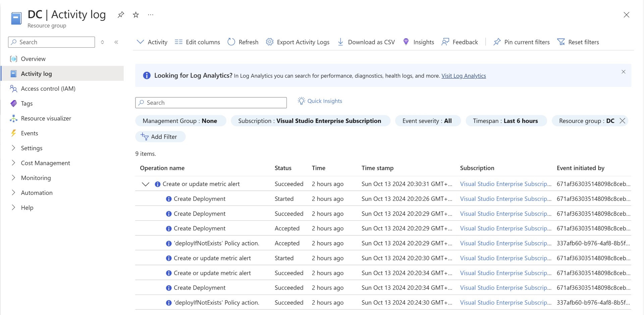Click the Refresh toolbar button
Screen dimensions: 644x315
coord(243,42)
